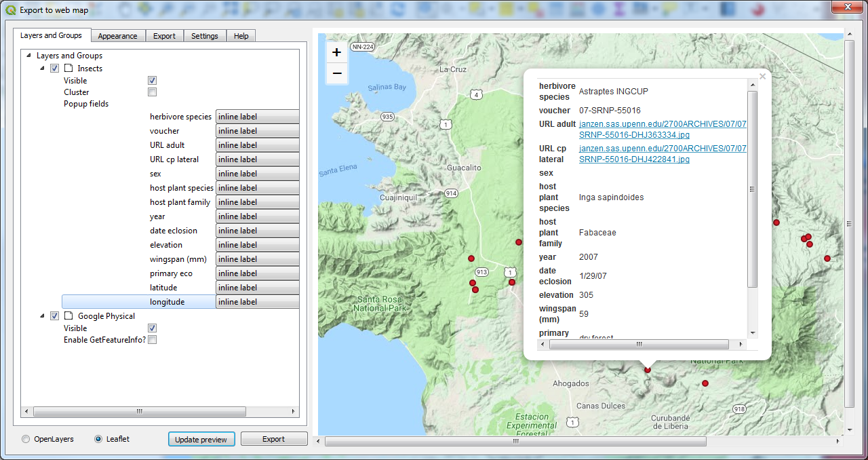Close the feature popup with the x

[762, 77]
